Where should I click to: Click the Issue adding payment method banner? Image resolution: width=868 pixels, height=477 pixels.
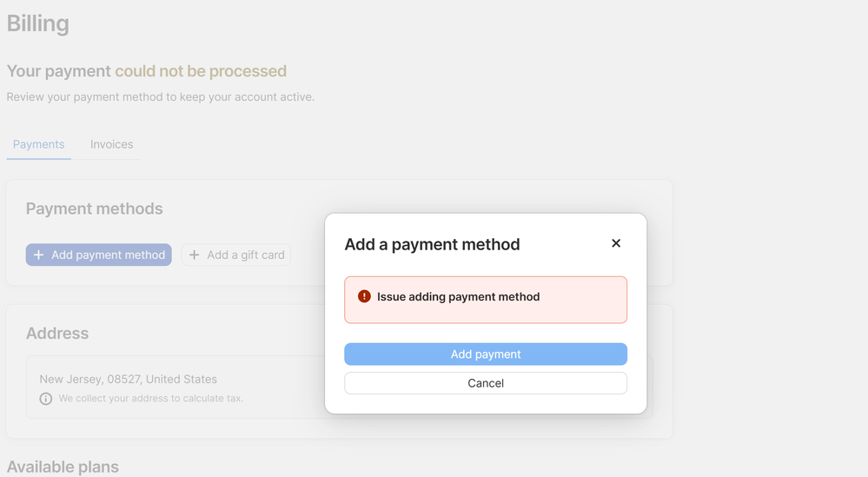485,300
